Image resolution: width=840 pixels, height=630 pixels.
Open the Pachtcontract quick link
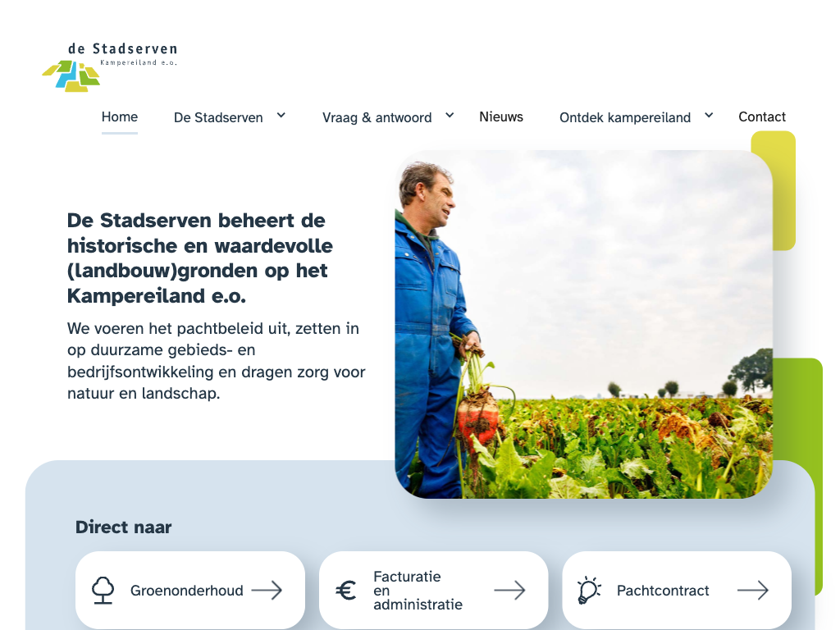[x=677, y=591]
